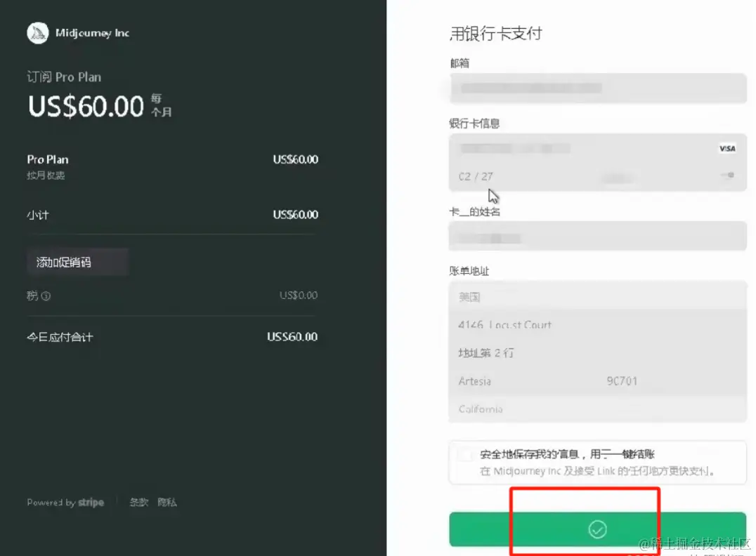The image size is (756, 556).
Task: Click the cardholder name input field
Action: pyautogui.click(x=597, y=237)
